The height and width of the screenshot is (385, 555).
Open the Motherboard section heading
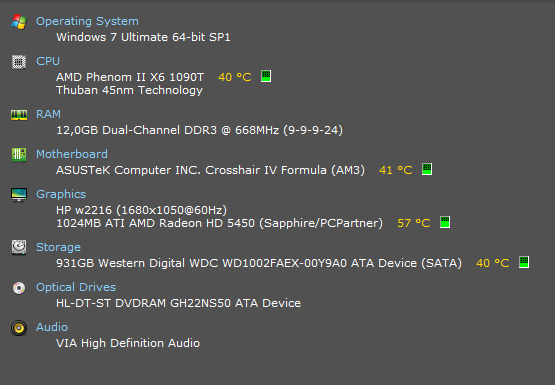72,154
